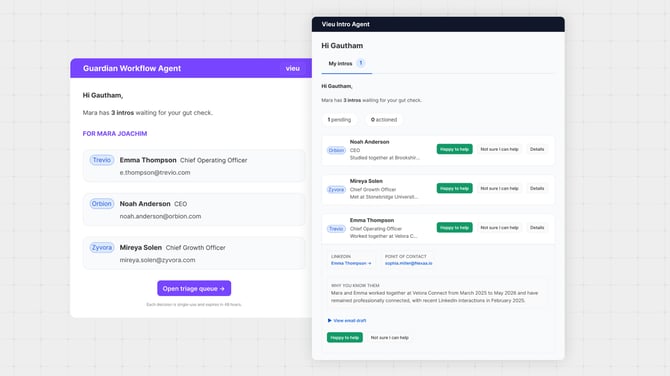
Task: Select Noah Anderson name in Guardian email card
Action: coord(145,204)
